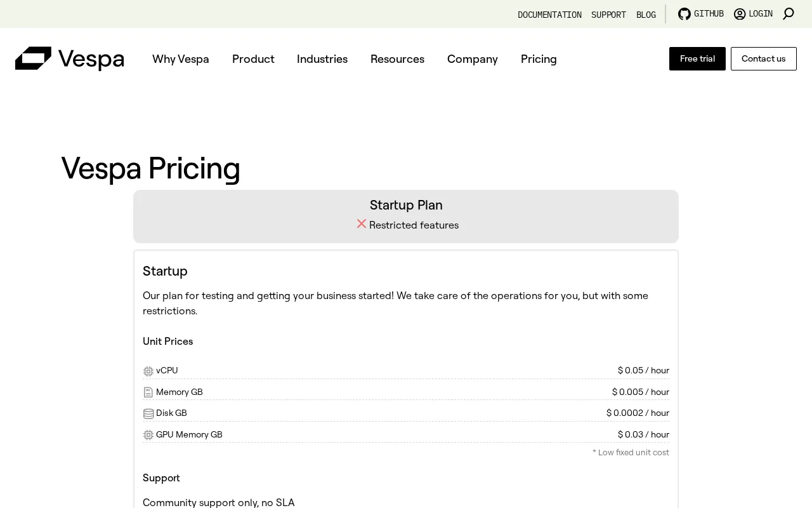The width and height of the screenshot is (812, 508).
Task: Click the Contact us button
Action: [x=764, y=58]
